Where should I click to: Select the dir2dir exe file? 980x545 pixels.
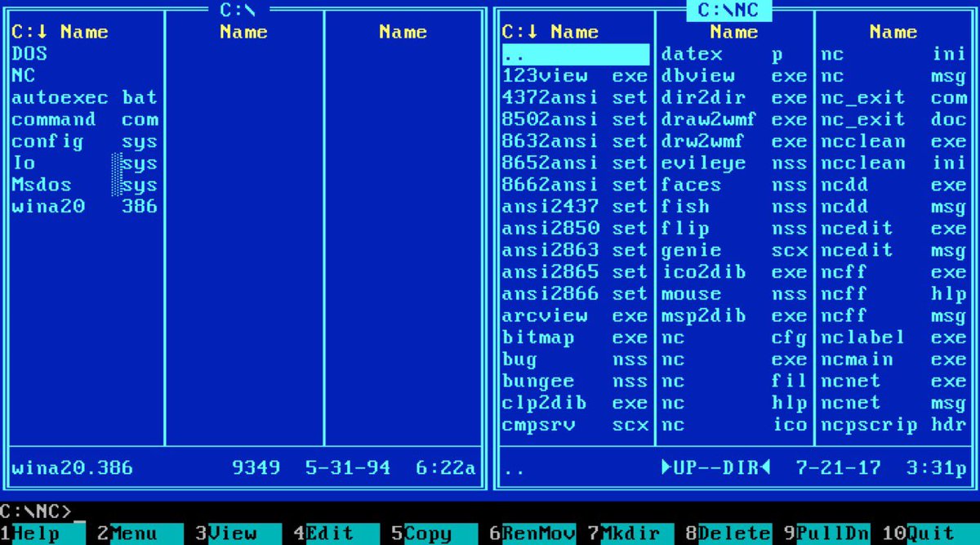click(x=734, y=97)
